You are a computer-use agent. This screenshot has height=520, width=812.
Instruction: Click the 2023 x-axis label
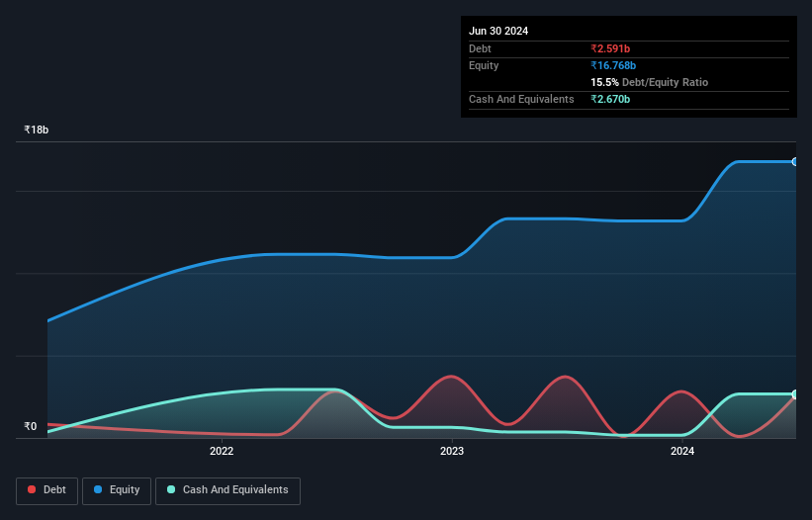tap(452, 451)
